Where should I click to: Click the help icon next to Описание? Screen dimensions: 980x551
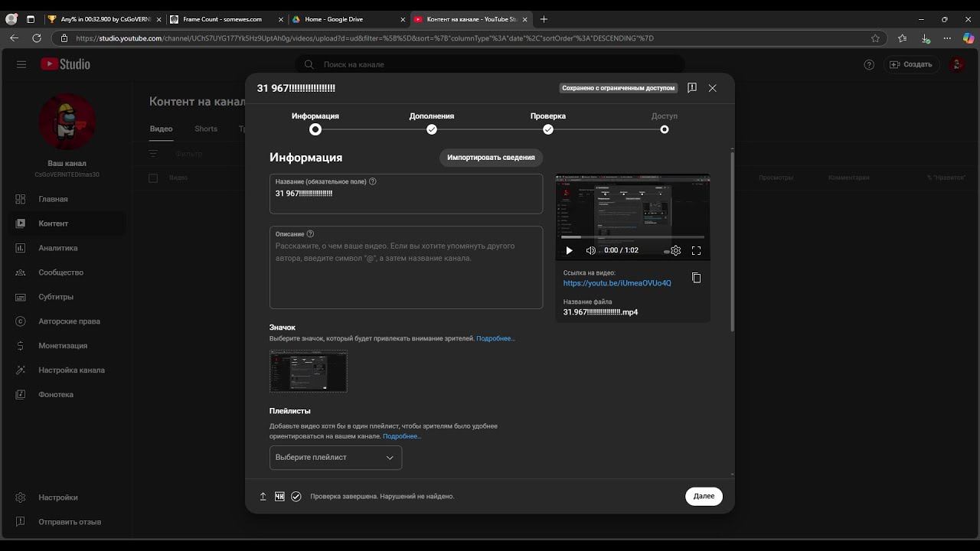[x=310, y=234]
